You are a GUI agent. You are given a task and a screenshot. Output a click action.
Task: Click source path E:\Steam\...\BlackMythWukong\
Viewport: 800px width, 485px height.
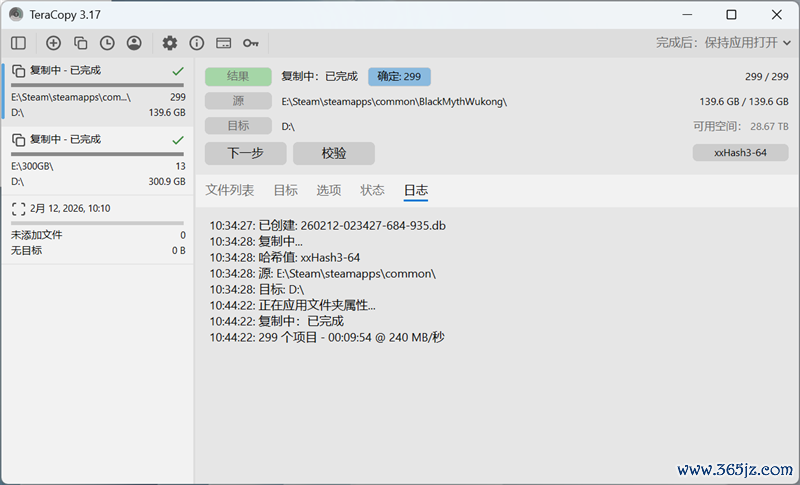[x=394, y=101]
